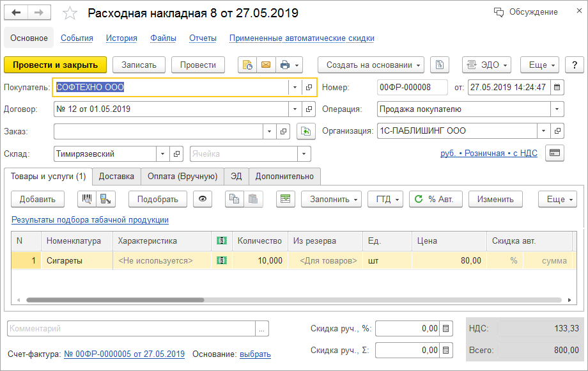Expand the Покупатель dropdown list

(294, 87)
